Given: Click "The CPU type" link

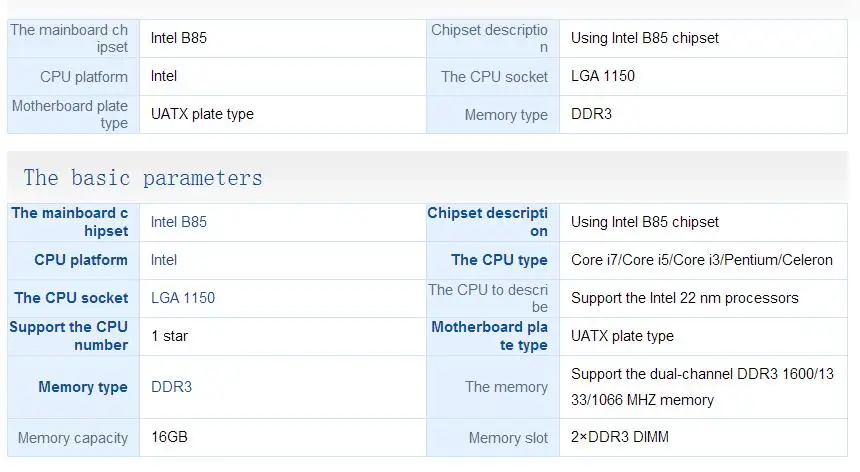Looking at the screenshot, I should 499,260.
